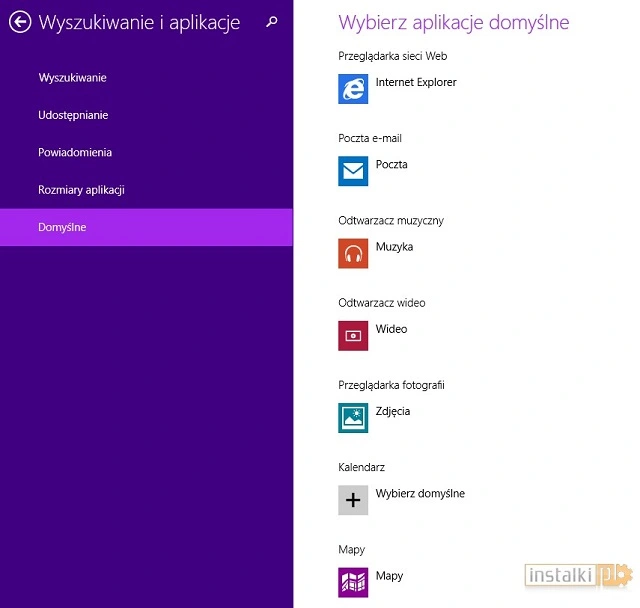Change default photo viewer Zdjęcia label
The width and height of the screenshot is (640, 608).
click(x=393, y=411)
